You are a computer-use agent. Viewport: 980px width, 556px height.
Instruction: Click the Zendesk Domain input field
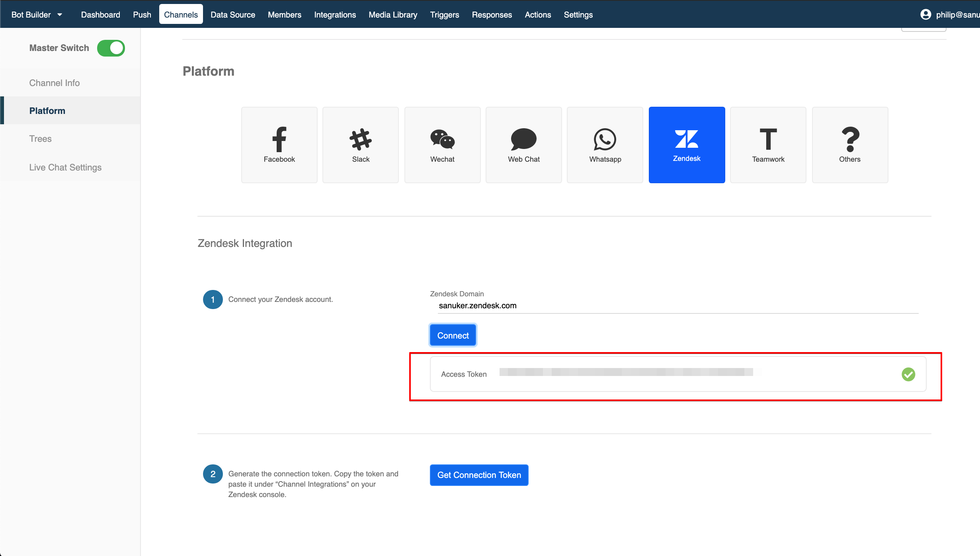point(678,305)
